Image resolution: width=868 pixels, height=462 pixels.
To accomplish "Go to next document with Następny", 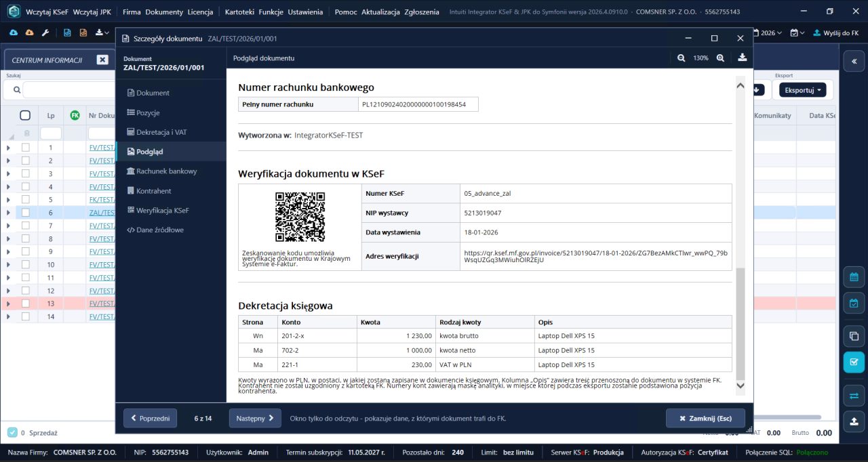I will (255, 418).
